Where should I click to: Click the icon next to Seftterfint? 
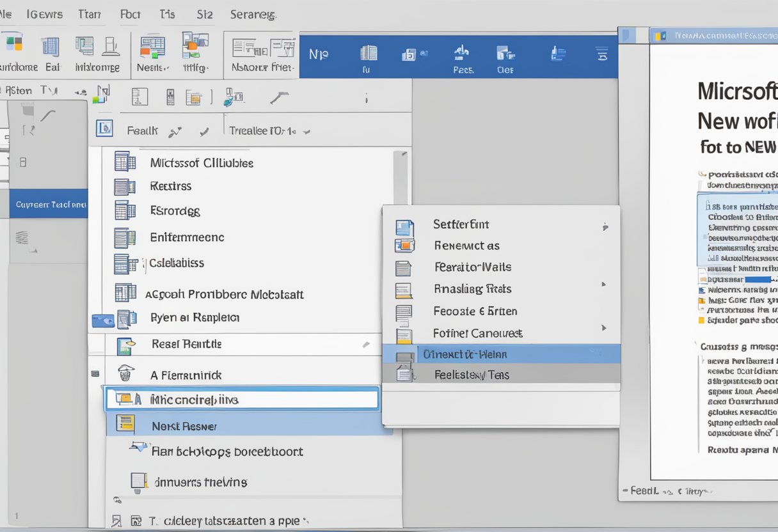[x=404, y=225]
